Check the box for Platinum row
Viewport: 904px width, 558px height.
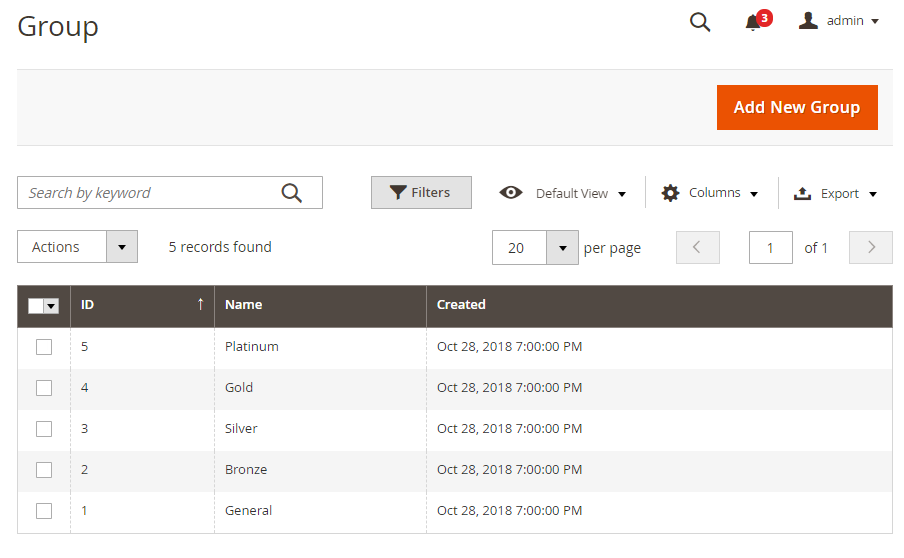coord(44,347)
